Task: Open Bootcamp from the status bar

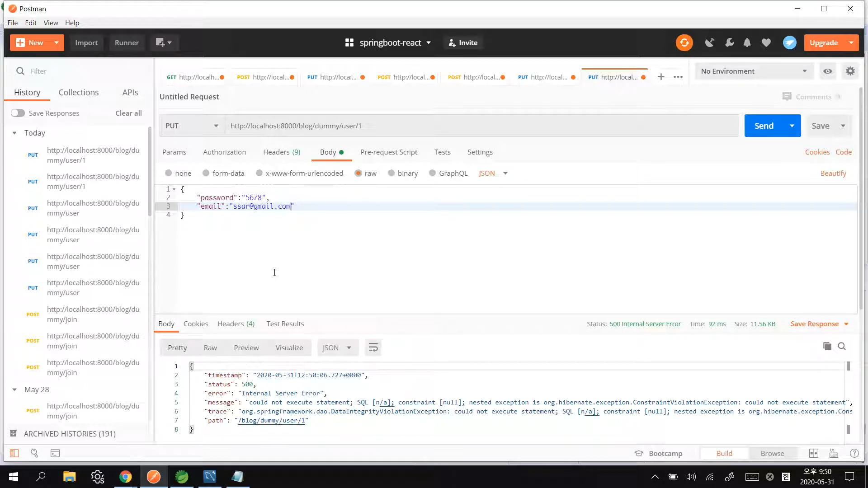Action: (658, 453)
